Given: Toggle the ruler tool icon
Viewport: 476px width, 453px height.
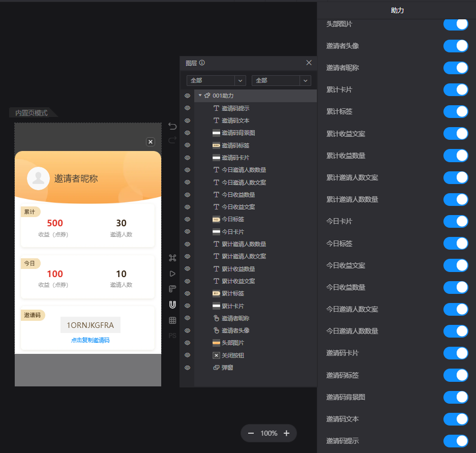Looking at the screenshot, I should coord(172,289).
